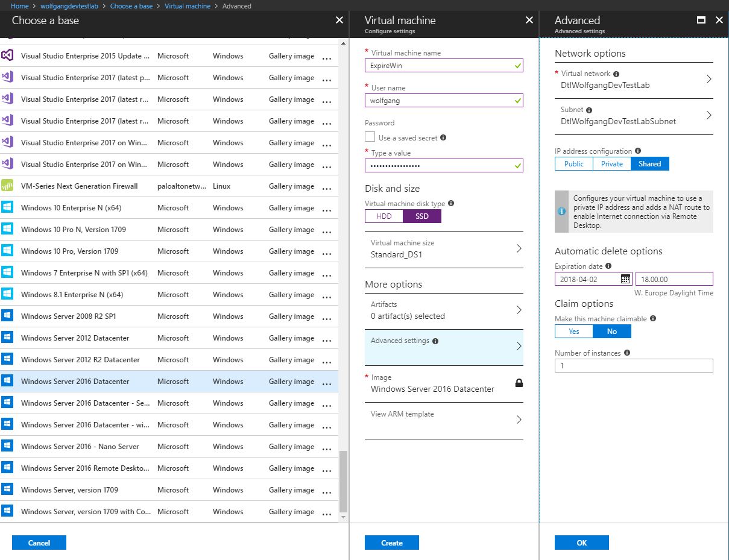Viewport: 729px width, 560px height.
Task: Click the Windows 7 Enterprise N with SP1 icon
Action: coord(7,272)
